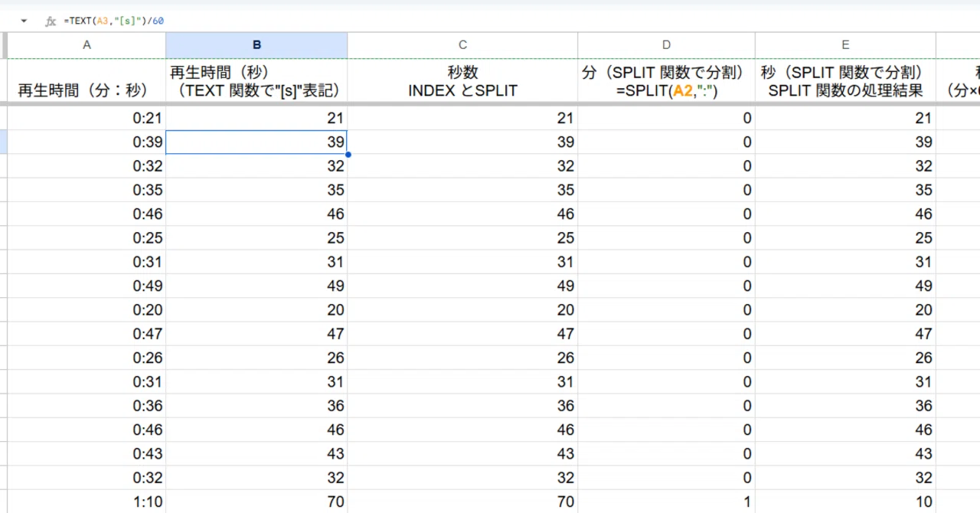Select the cell 0:26 in column A

[x=87, y=358]
